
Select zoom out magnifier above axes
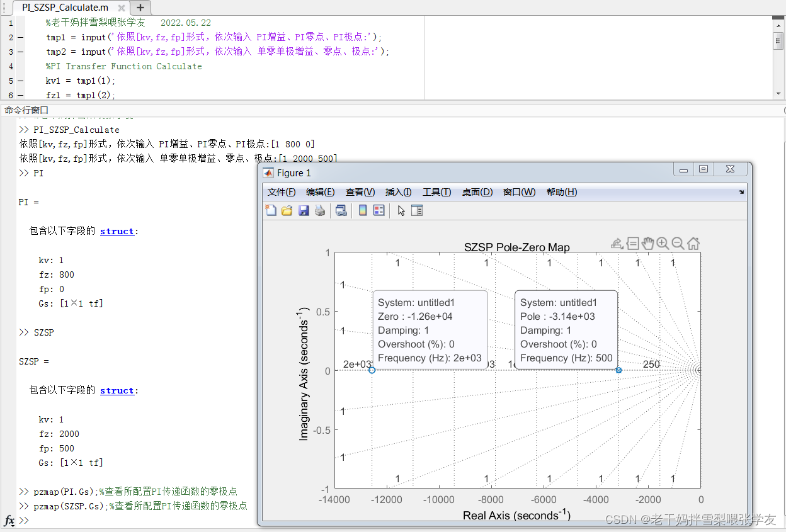click(678, 244)
